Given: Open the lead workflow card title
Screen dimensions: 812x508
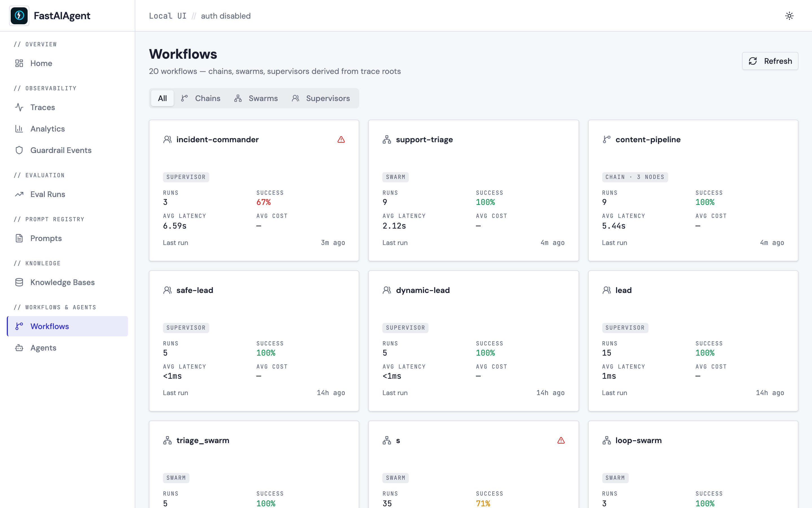Looking at the screenshot, I should (623, 290).
